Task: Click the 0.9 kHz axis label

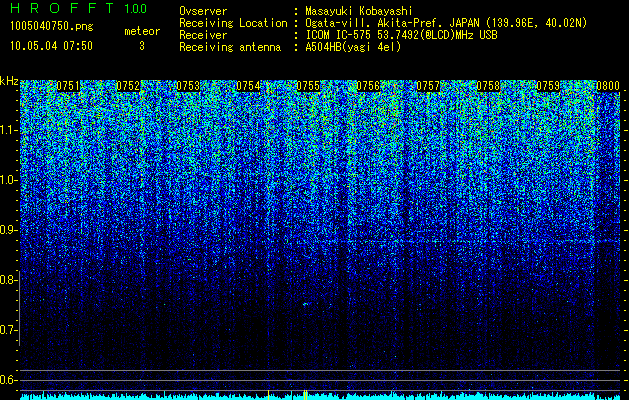Action: click(x=8, y=230)
